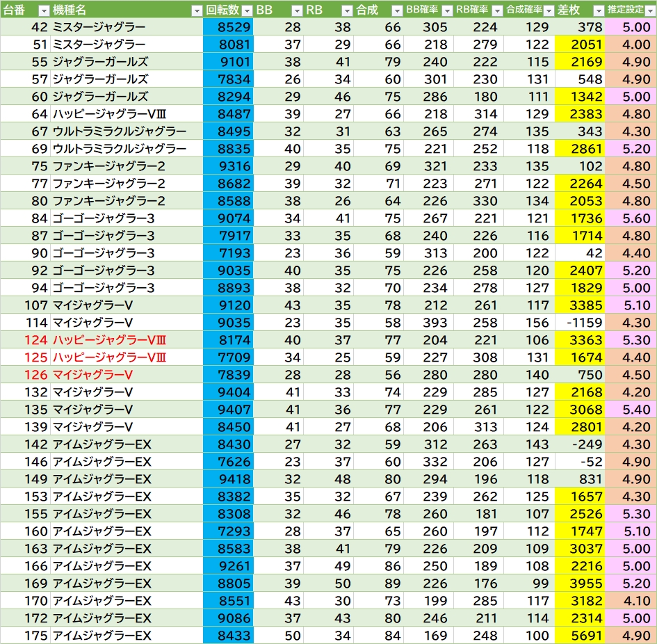Open the 合成確率 column filter dropdown
This screenshot has height=644, width=657.
(549, 11)
